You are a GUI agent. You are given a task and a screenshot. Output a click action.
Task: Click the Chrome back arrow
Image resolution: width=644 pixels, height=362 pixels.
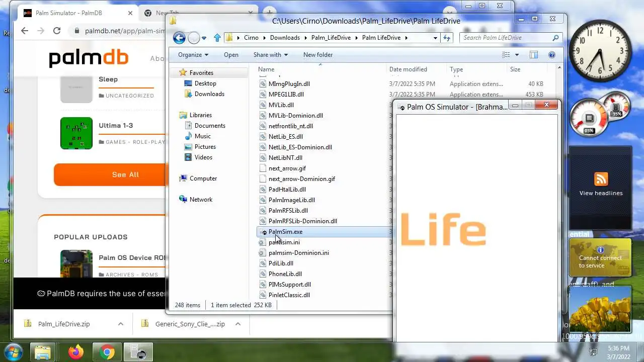(25, 31)
